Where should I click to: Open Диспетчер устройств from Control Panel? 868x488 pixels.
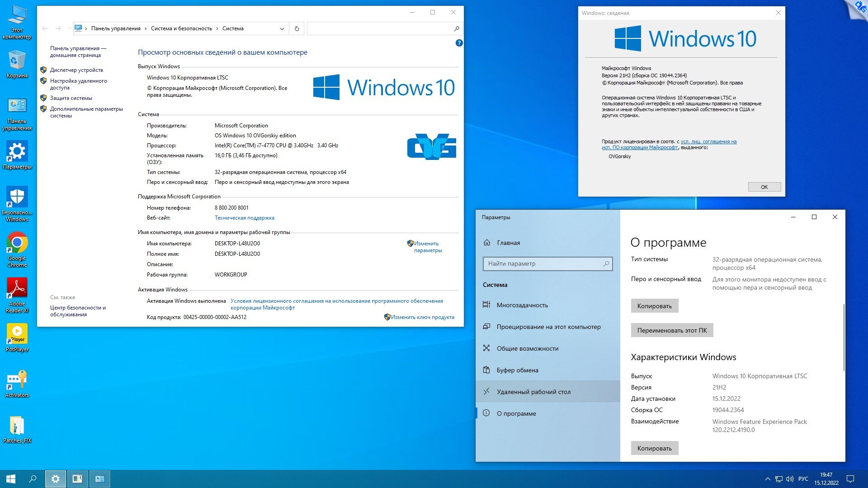[76, 70]
